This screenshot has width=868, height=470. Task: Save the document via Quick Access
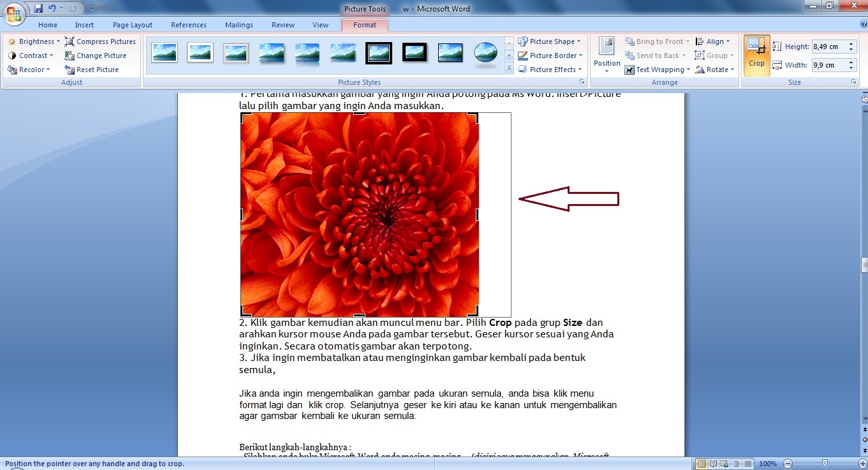click(38, 8)
